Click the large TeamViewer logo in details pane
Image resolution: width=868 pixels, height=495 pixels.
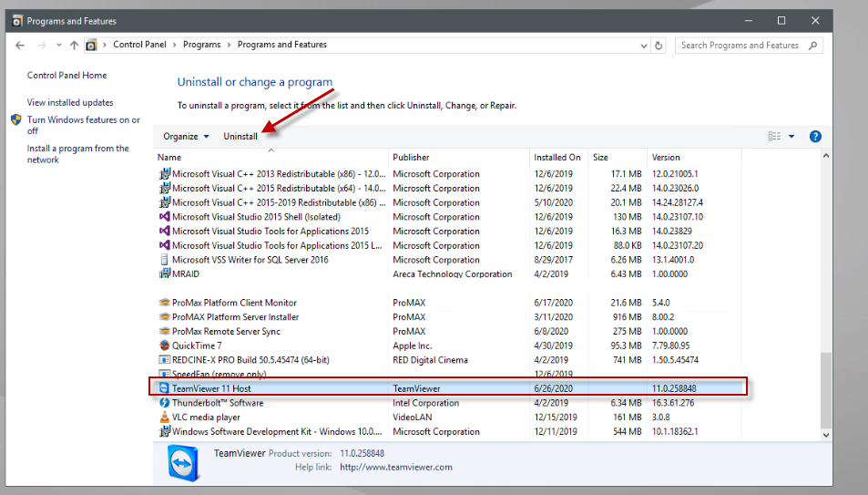(x=183, y=463)
